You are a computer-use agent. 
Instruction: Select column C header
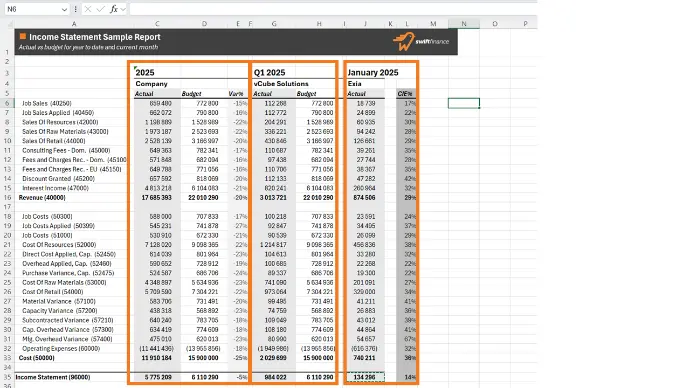pyautogui.click(x=157, y=24)
